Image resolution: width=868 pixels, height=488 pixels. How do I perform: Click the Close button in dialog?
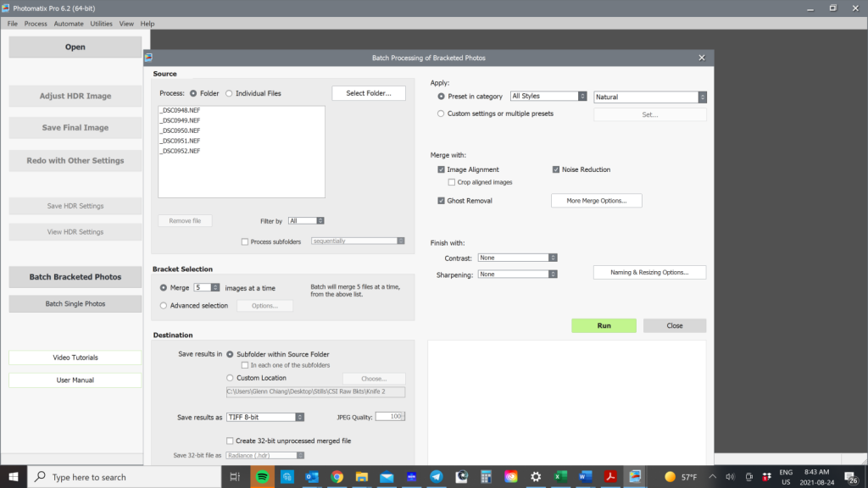pyautogui.click(x=674, y=325)
